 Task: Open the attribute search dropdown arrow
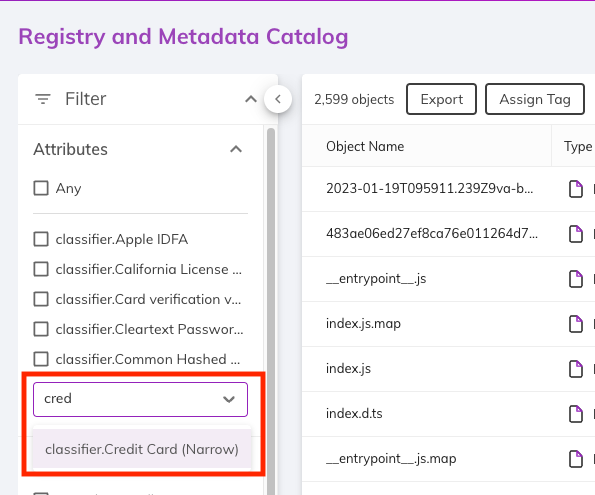click(229, 399)
